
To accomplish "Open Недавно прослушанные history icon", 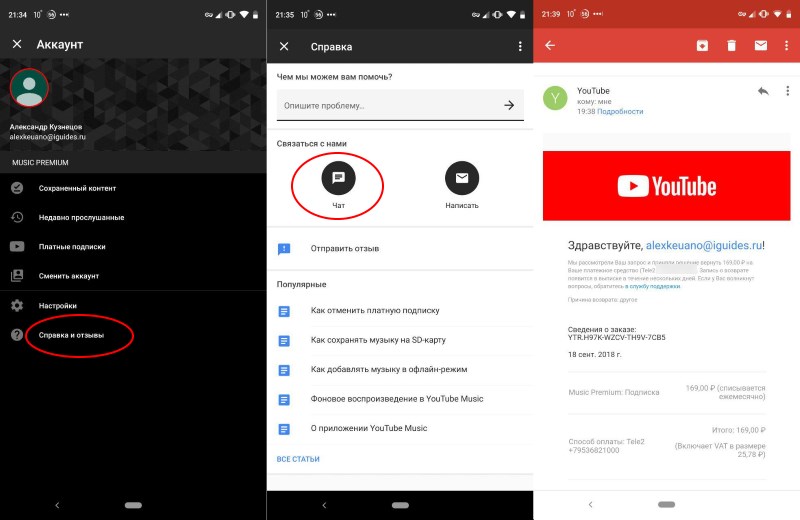I will pyautogui.click(x=17, y=217).
